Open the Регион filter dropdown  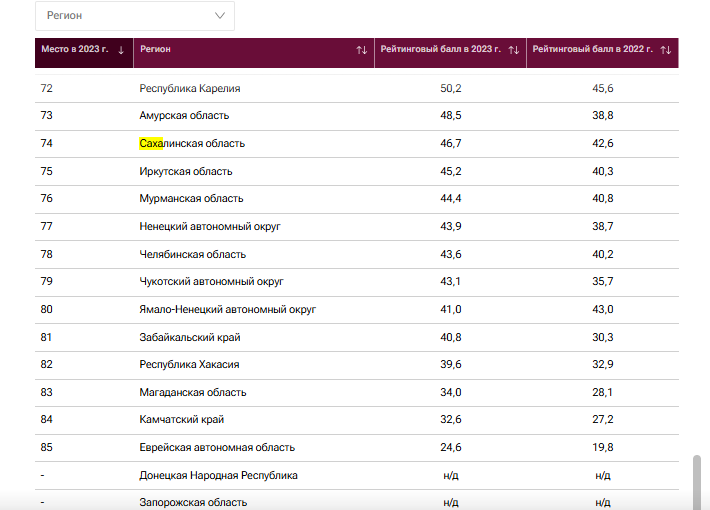coord(135,16)
